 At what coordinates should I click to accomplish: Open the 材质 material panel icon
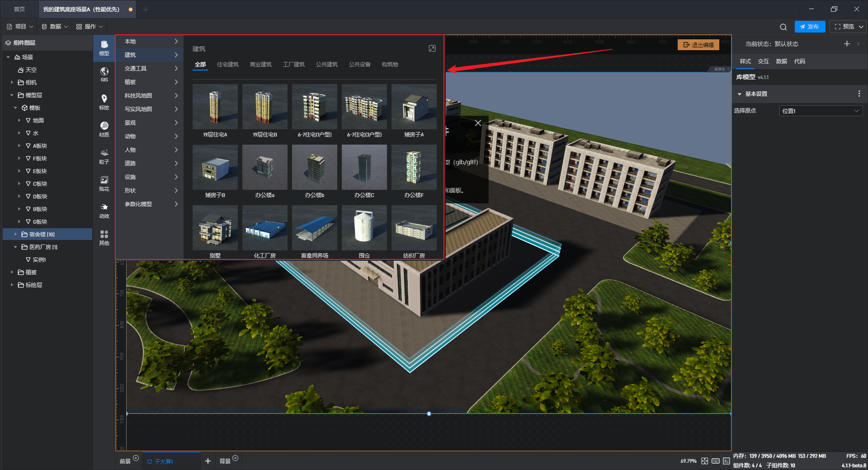click(104, 129)
